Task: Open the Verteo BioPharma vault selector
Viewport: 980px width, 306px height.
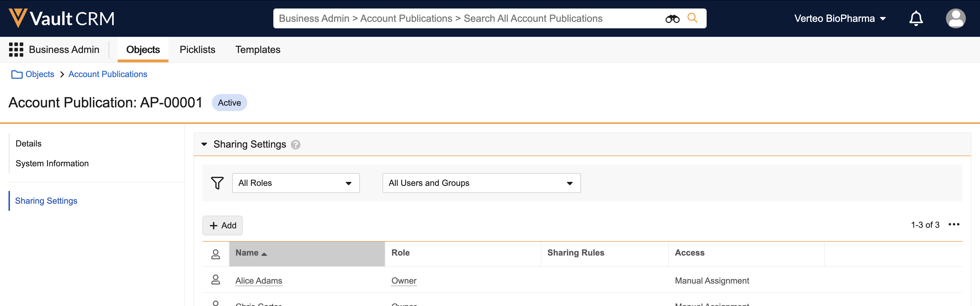Action: (x=840, y=18)
